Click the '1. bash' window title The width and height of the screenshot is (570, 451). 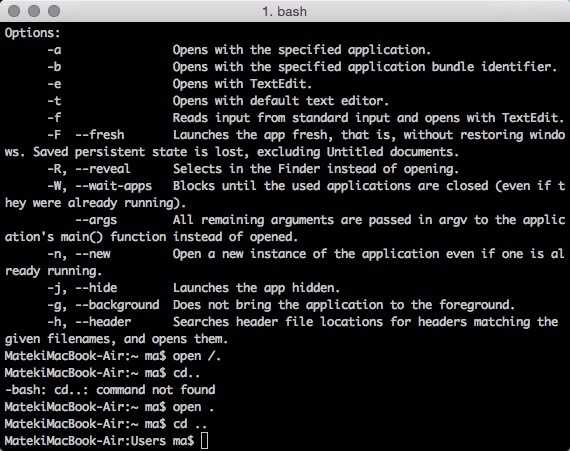[284, 12]
